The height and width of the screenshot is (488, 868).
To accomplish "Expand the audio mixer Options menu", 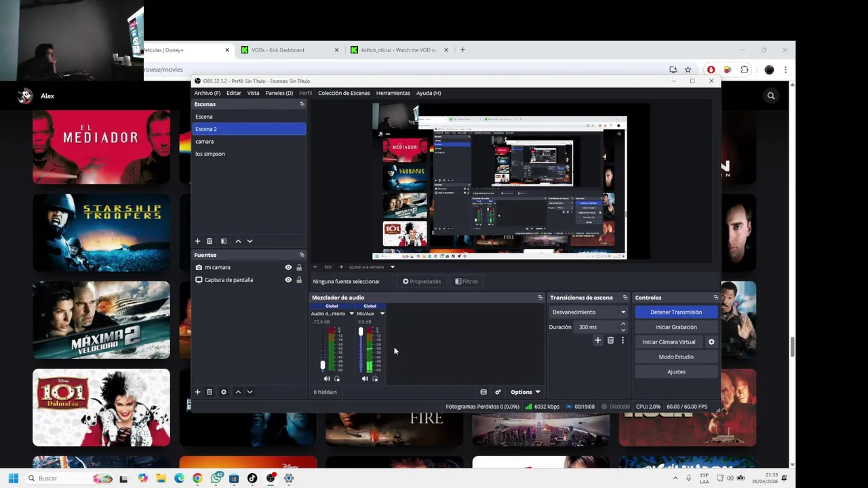I will tap(526, 392).
